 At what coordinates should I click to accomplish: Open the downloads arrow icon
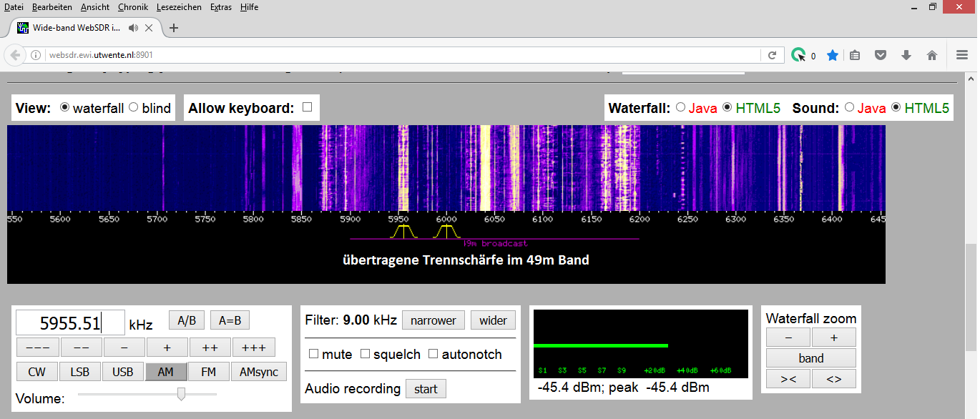coord(906,56)
